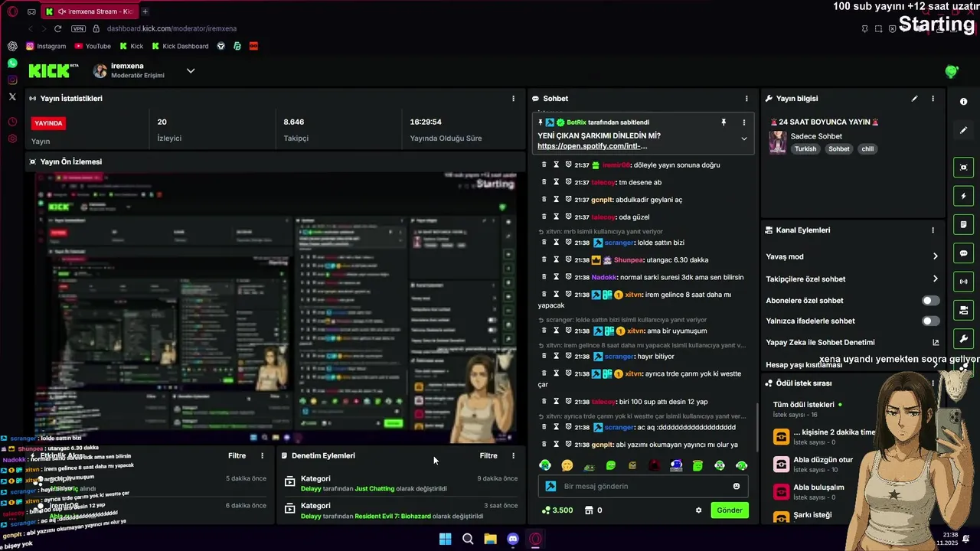Filter activity feed with left Filtre button
980x551 pixels.
click(237, 456)
